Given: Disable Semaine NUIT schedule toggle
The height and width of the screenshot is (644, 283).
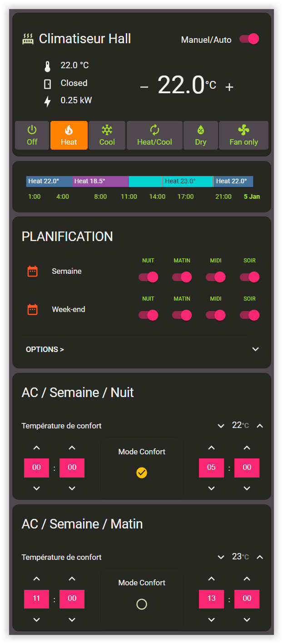Looking at the screenshot, I should pyautogui.click(x=148, y=277).
